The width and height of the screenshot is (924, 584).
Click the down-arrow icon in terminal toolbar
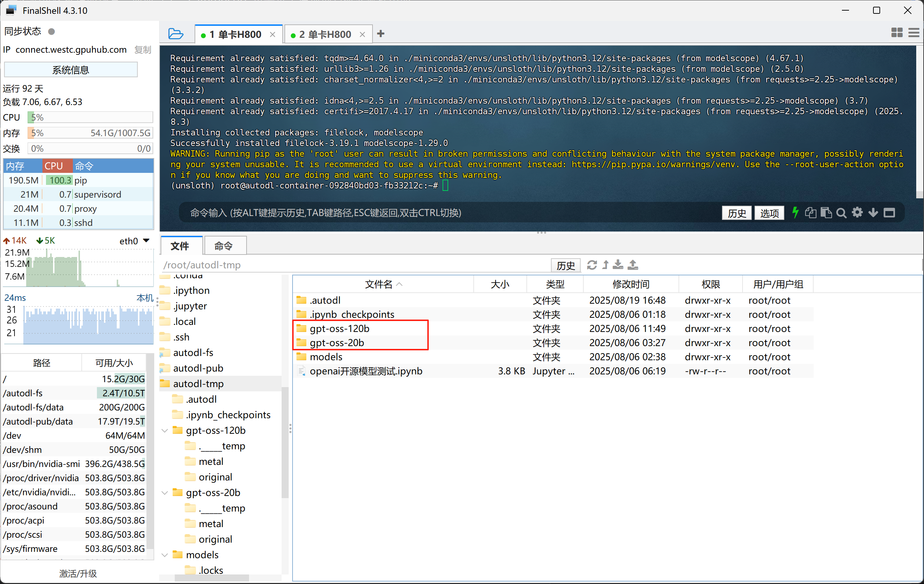[x=873, y=212]
